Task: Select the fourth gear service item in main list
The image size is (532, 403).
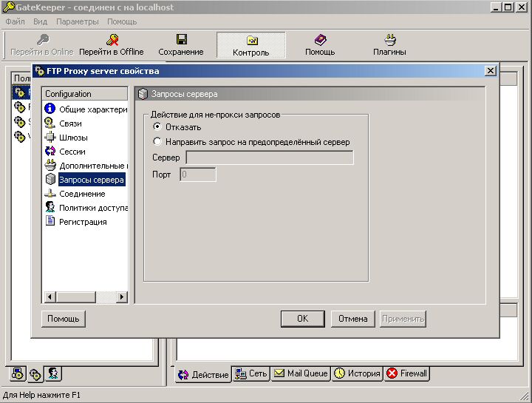Action: [x=20, y=136]
